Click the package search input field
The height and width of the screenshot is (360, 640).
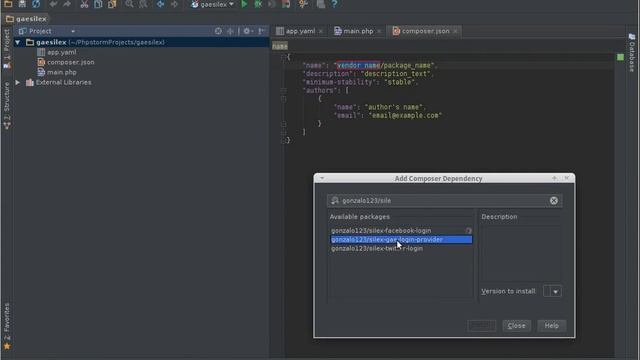pos(444,200)
